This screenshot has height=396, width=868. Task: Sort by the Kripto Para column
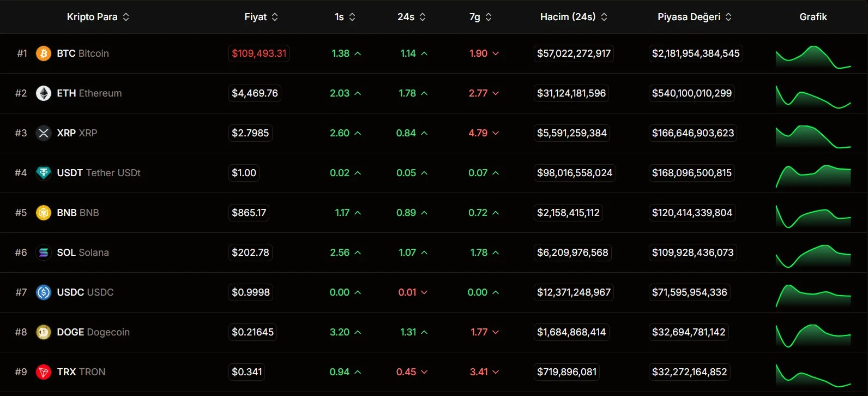coord(98,17)
